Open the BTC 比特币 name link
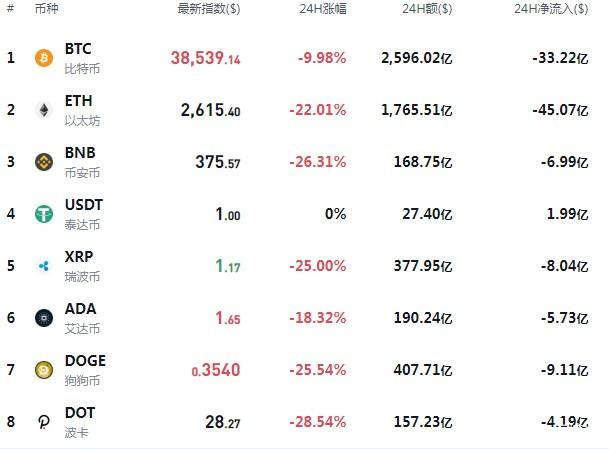The width and height of the screenshot is (609, 449). [x=82, y=58]
